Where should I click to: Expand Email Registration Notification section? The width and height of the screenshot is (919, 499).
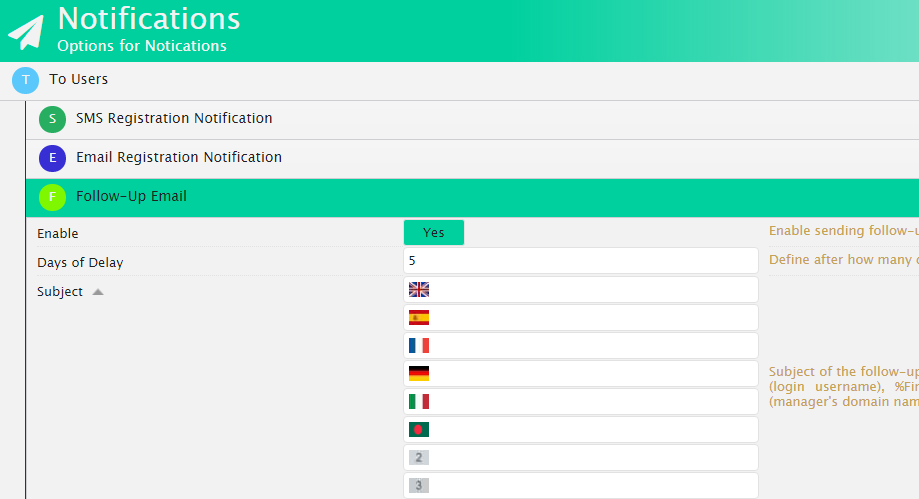[x=179, y=158]
